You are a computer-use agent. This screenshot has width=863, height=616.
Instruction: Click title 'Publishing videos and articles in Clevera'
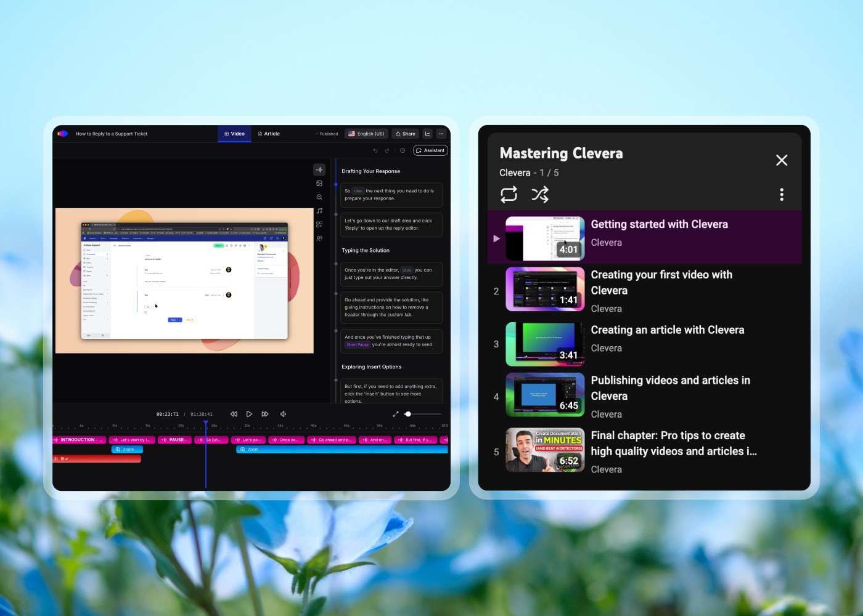671,388
